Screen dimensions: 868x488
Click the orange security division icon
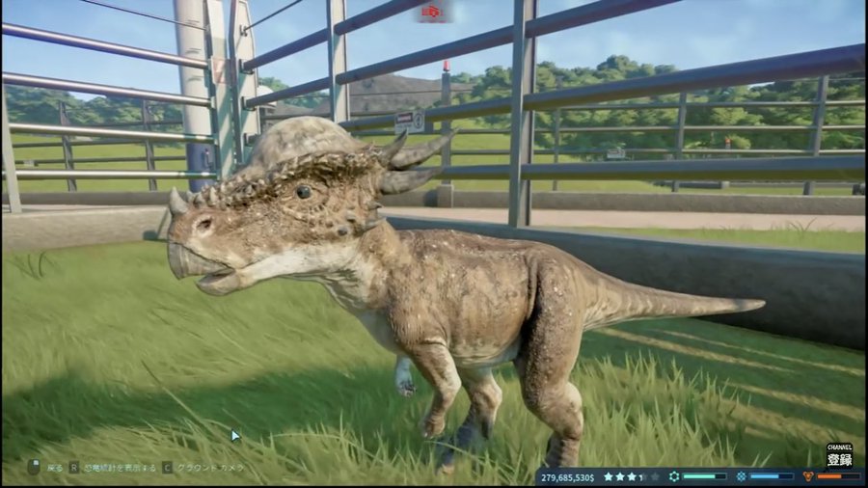808,476
